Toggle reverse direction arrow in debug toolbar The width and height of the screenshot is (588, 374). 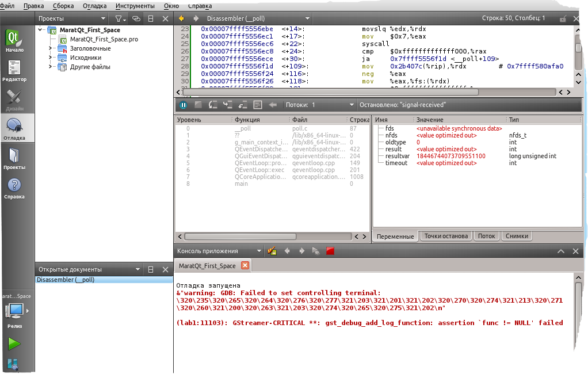point(273,105)
